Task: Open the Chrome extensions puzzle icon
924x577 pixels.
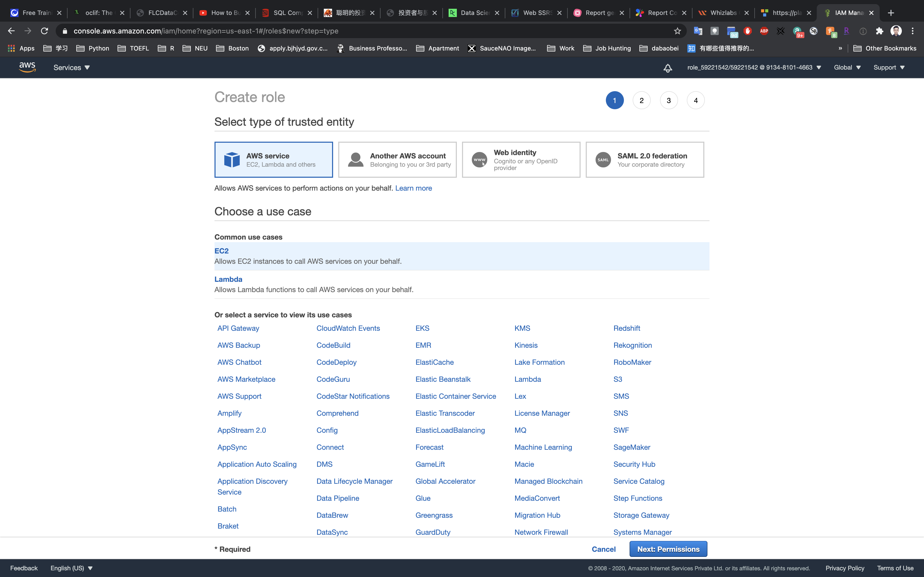Action: 880,31
